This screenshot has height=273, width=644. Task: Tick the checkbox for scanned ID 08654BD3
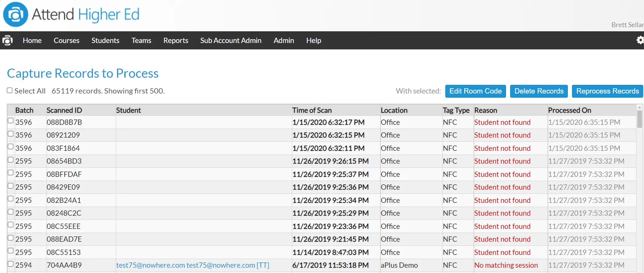click(11, 160)
